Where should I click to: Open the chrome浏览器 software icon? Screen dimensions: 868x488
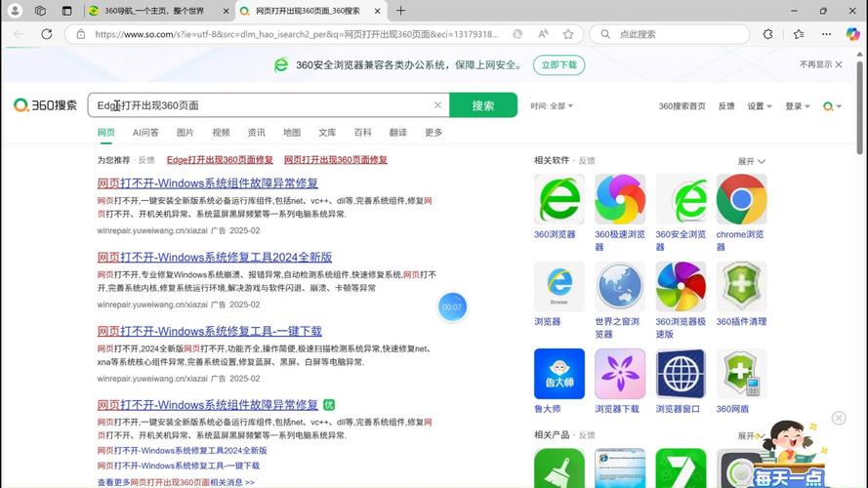[742, 199]
